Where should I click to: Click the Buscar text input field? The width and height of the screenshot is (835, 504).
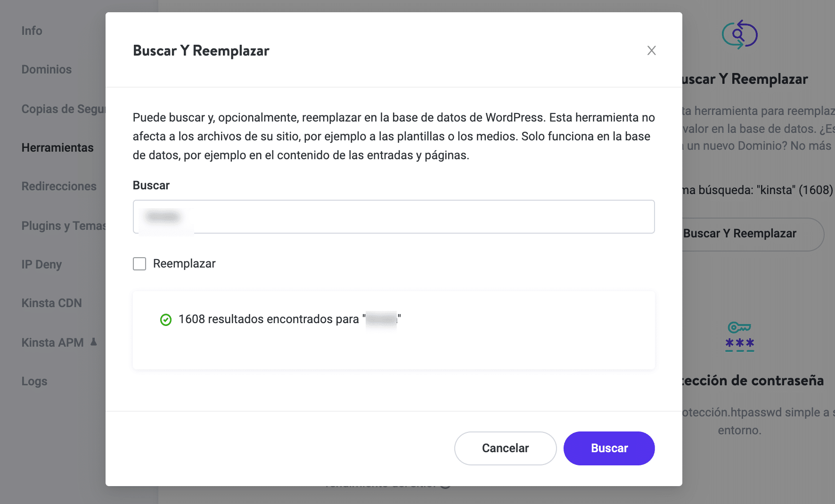click(x=393, y=217)
